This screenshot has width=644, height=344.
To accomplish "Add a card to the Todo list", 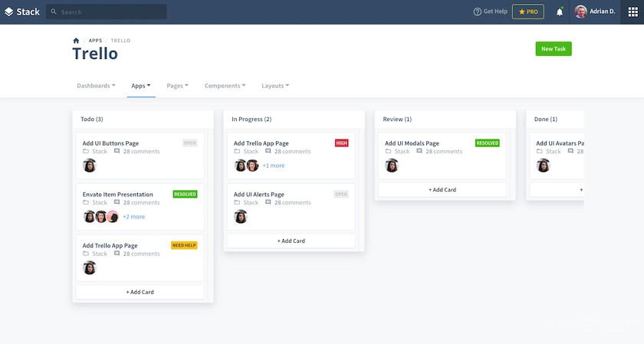I will point(140,292).
